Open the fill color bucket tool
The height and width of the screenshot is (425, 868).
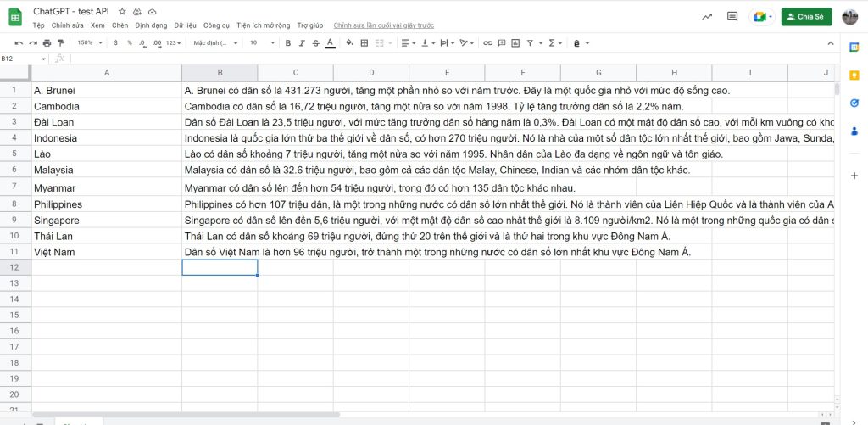348,42
